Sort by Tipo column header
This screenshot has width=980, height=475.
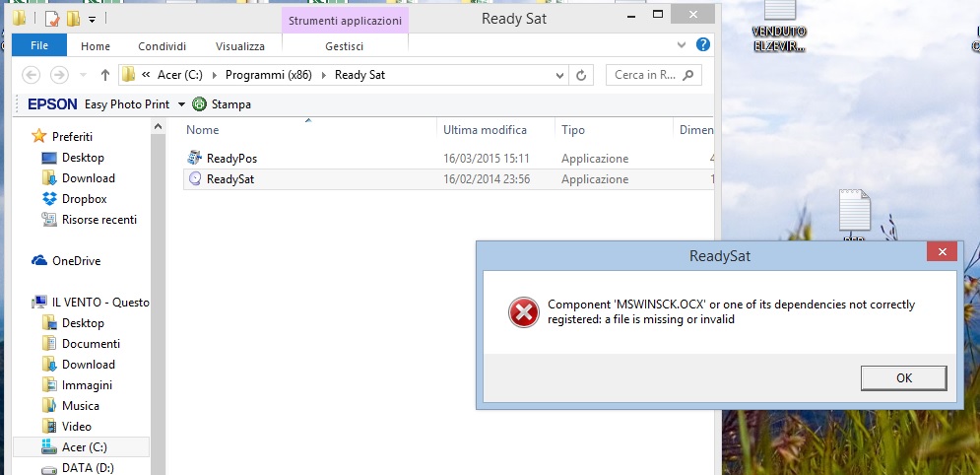tap(573, 130)
